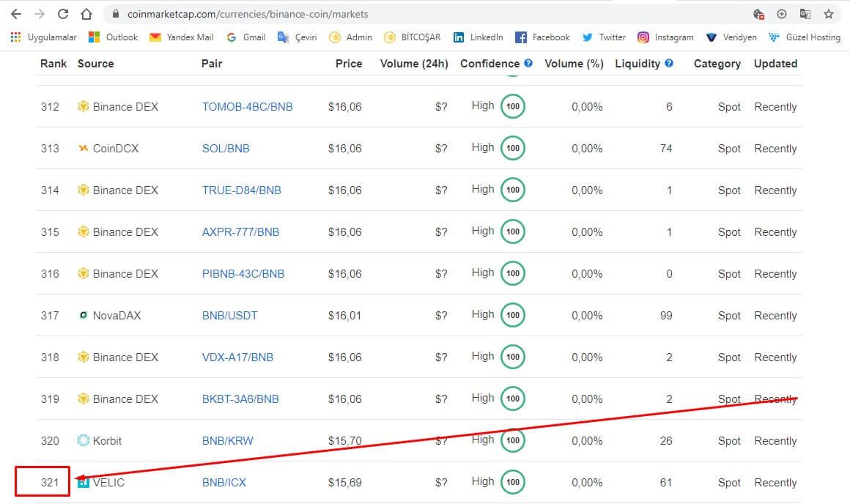This screenshot has height=504, width=850.
Task: Open the Güzel Hosting bookmark
Action: pos(805,37)
